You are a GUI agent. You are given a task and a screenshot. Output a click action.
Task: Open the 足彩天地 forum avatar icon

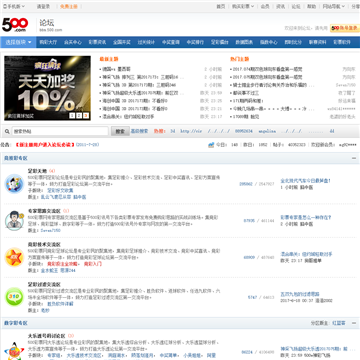[x=14, y=184]
